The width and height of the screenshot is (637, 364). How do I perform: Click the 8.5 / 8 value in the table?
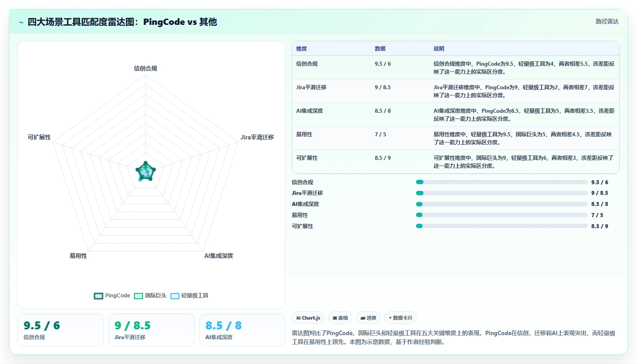[x=383, y=111]
